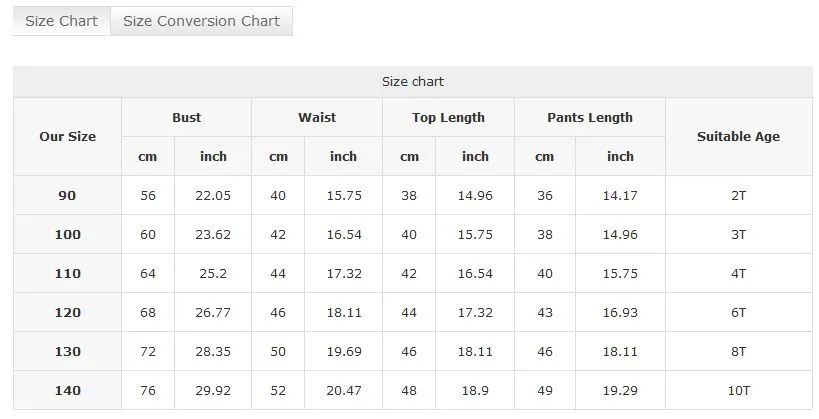Image resolution: width=819 pixels, height=419 pixels.
Task: Choose the size 120 row label
Action: (x=67, y=312)
